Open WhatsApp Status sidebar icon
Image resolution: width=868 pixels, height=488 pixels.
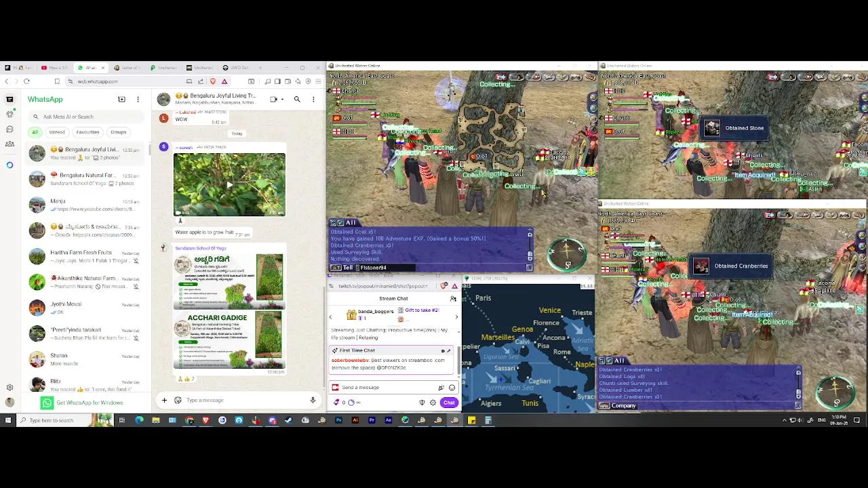point(9,114)
